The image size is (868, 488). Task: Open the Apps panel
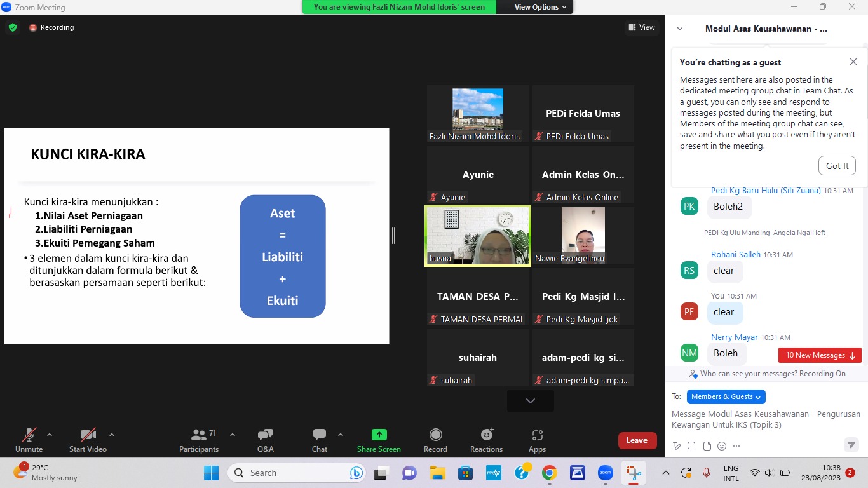(537, 435)
